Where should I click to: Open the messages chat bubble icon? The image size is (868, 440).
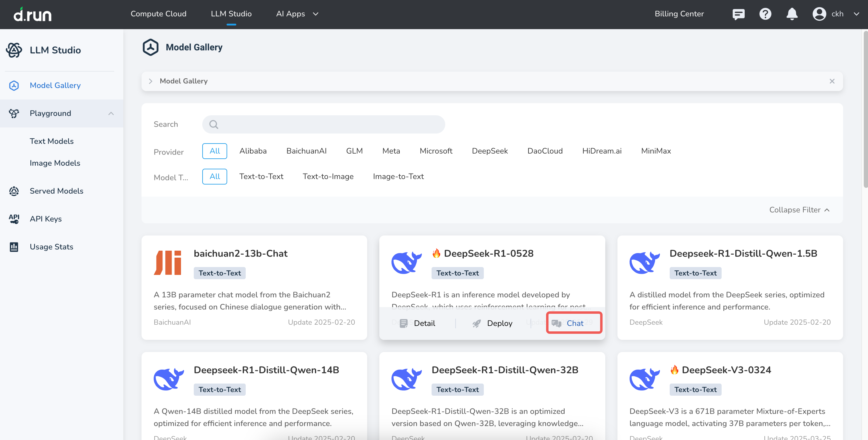click(x=738, y=14)
